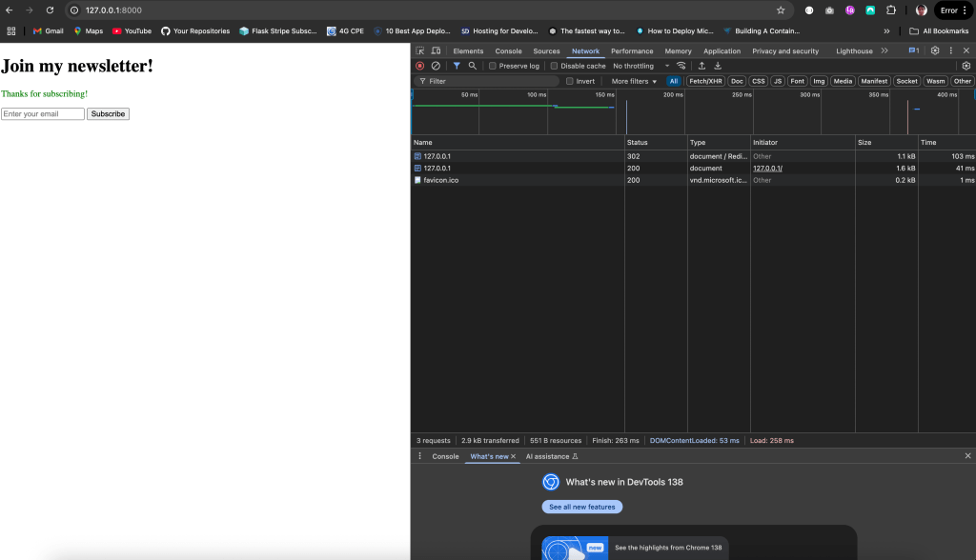The width and height of the screenshot is (976, 560).
Task: Open the Elements tab
Action: coord(468,50)
